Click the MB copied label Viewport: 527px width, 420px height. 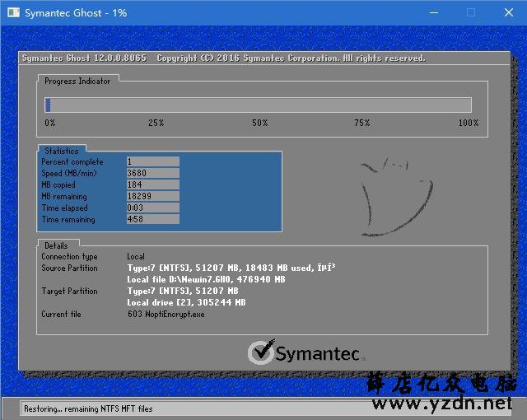58,185
